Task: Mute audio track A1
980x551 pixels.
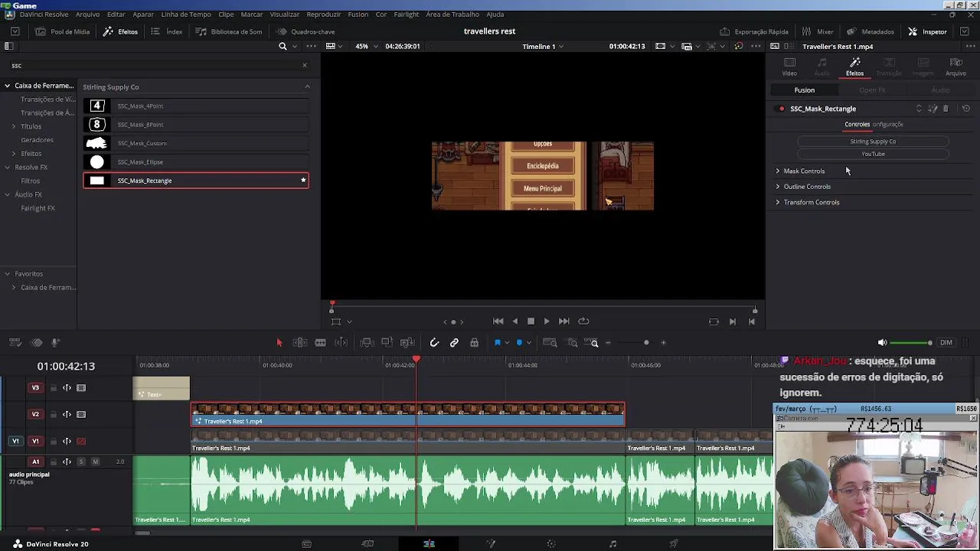Action: (96, 461)
